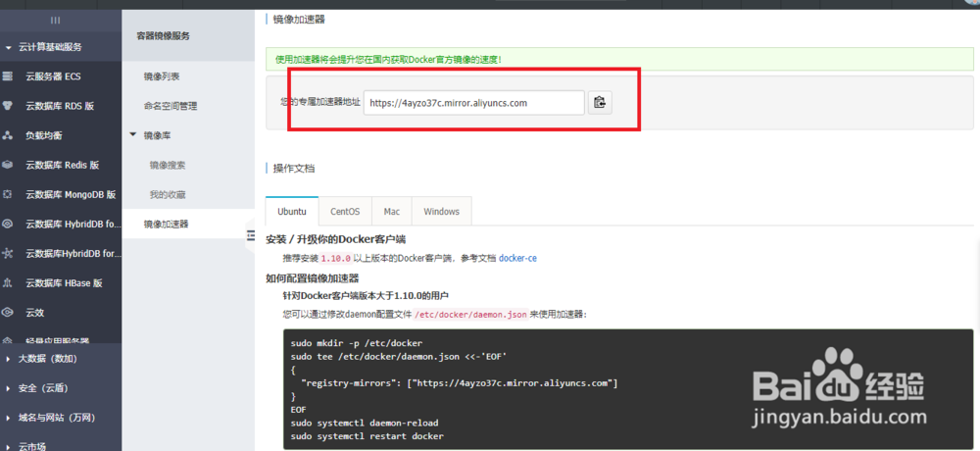Click the 云效 eye icon
The image size is (980, 451).
pyautogui.click(x=8, y=312)
